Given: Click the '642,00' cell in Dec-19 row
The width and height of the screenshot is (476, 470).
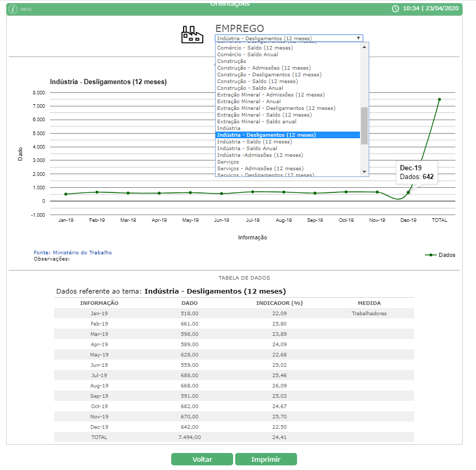Looking at the screenshot, I should 189,427.
